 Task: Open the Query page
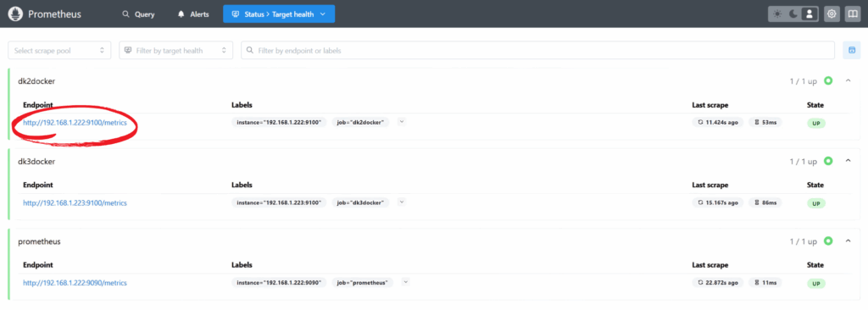[138, 14]
